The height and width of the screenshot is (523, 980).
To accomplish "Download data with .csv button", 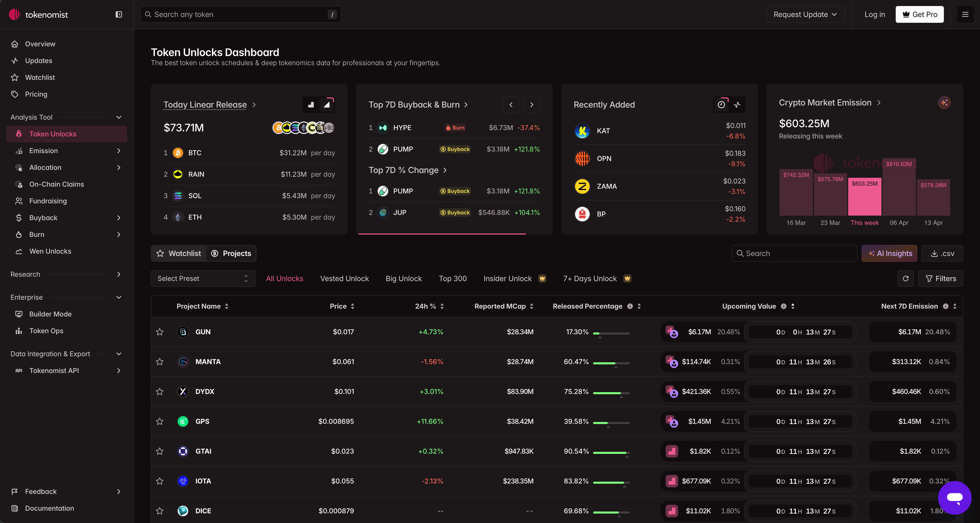I will pyautogui.click(x=942, y=253).
